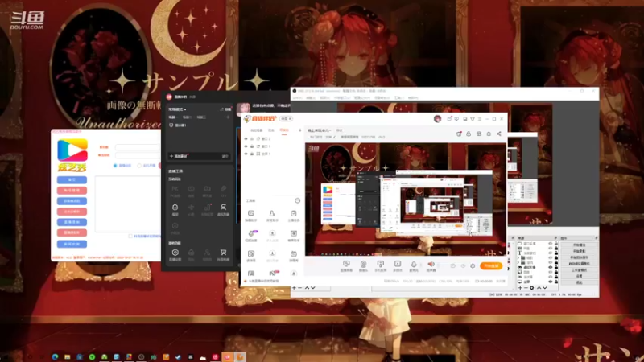Image resolution: width=644 pixels, height=362 pixels.
Task: Click the phone screencast icon in Douyu toolbar
Action: [x=380, y=264]
